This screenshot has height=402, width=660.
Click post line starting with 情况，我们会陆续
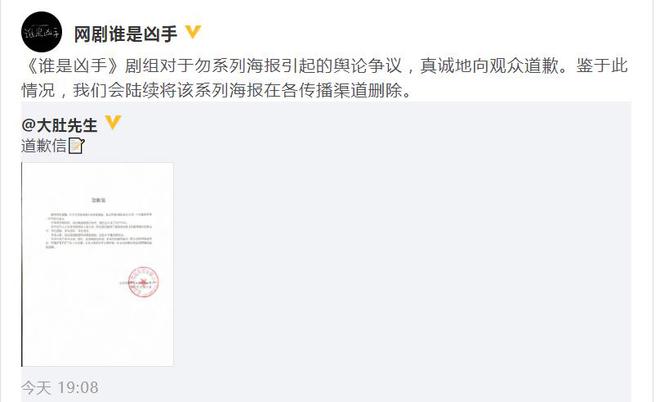(217, 90)
